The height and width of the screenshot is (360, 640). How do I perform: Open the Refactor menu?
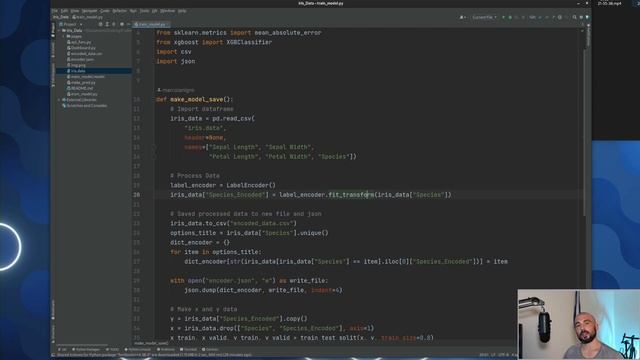point(119,11)
